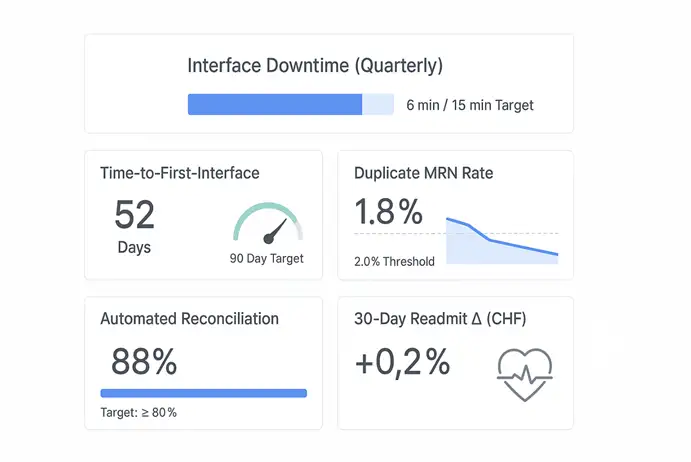Open the Time-to-First-Interface card title
The width and height of the screenshot is (691, 462).
(x=180, y=173)
